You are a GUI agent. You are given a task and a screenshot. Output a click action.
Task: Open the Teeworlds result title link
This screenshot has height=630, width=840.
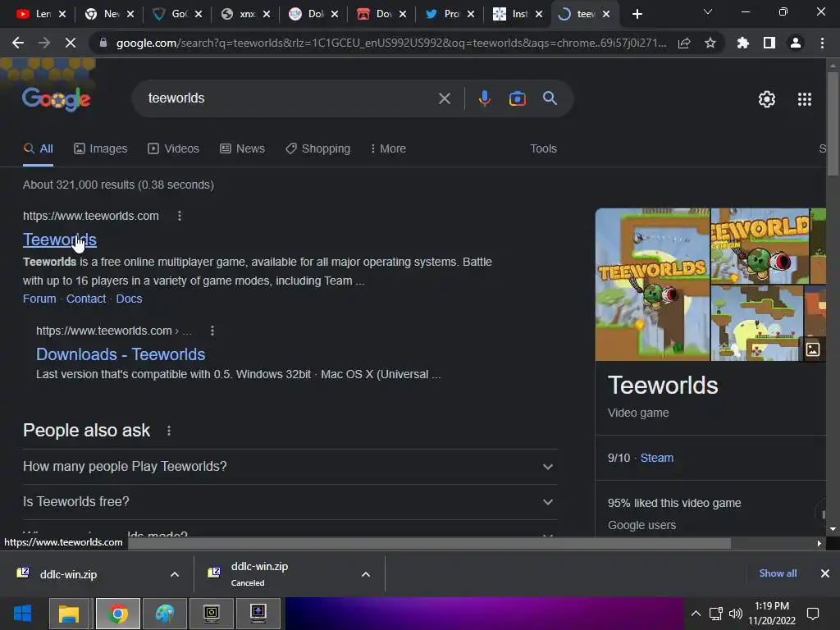pos(59,240)
